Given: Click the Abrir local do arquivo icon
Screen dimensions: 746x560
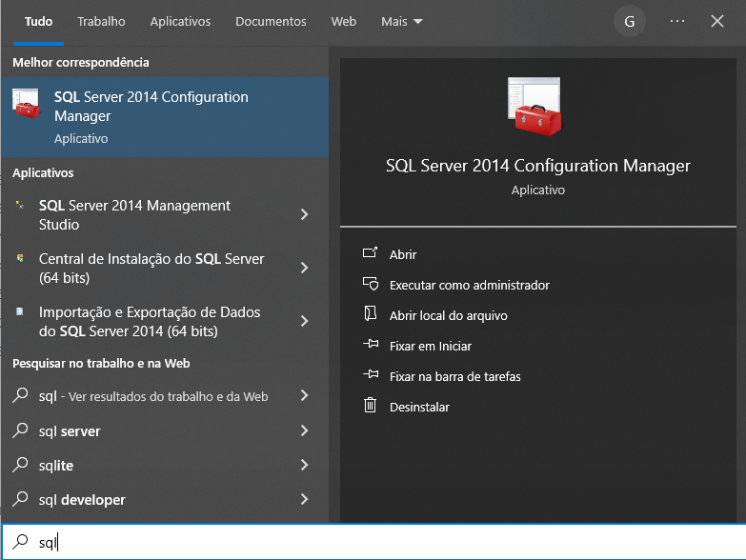Looking at the screenshot, I should tap(371, 314).
